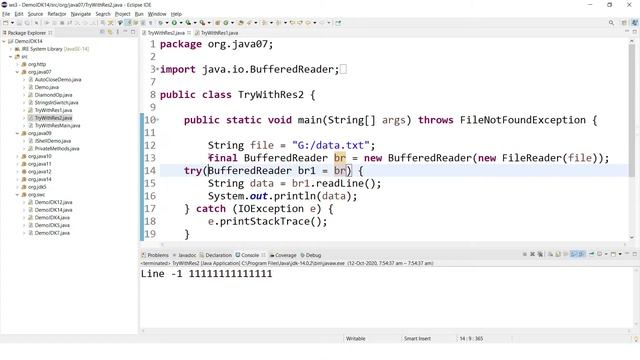Screen dimensions: 640x360
Task: Click the editor vertical scrollbar
Action: point(632,110)
